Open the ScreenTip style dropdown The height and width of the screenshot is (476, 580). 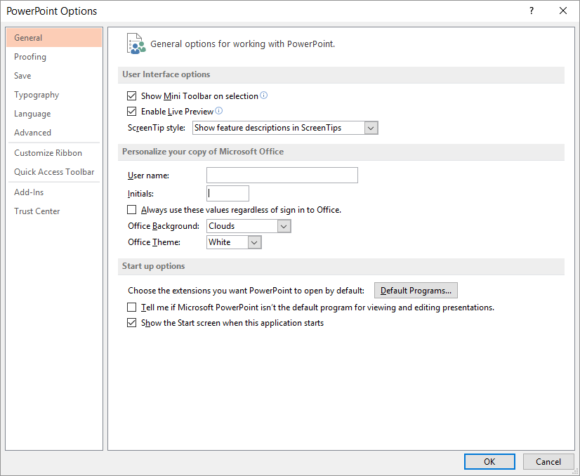coord(285,128)
